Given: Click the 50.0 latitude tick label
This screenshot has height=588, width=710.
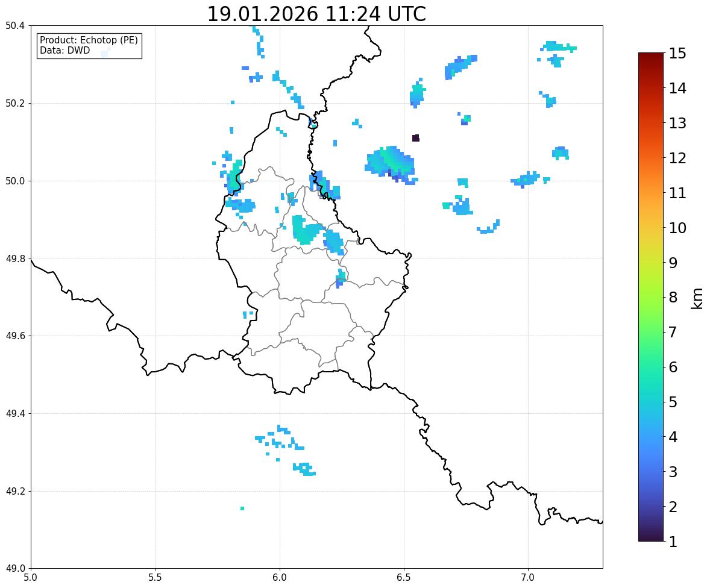Looking at the screenshot, I should 14,181.
